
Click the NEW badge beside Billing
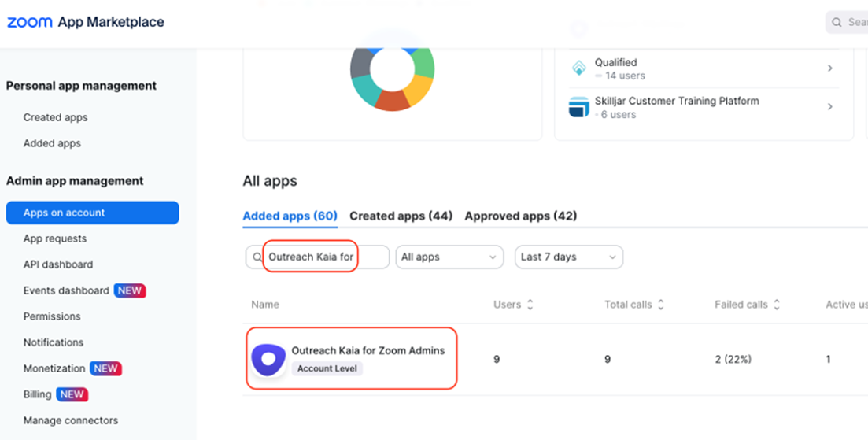[x=72, y=394]
